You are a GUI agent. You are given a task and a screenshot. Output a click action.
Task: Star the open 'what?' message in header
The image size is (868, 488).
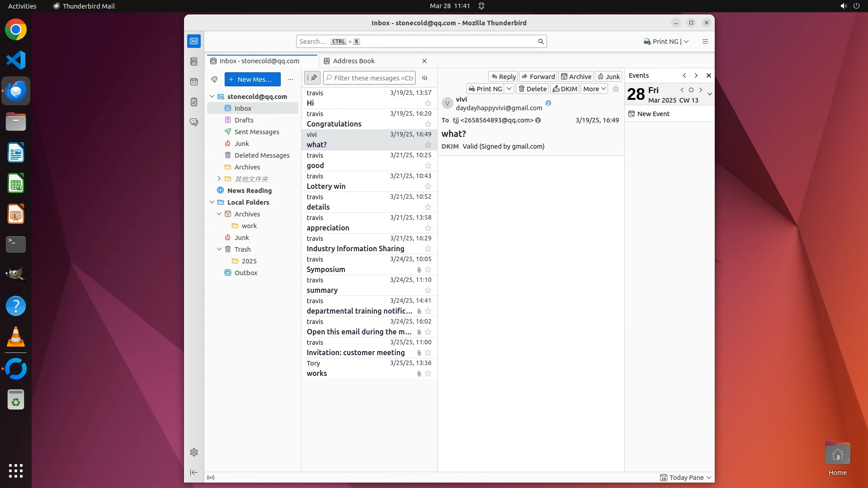(615, 89)
